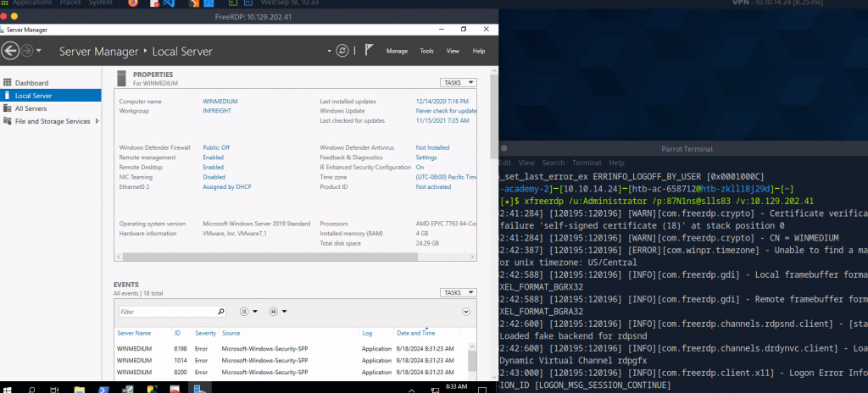This screenshot has width=868, height=393.
Task: Open the navigation history dropdown arrow
Action: (39, 51)
